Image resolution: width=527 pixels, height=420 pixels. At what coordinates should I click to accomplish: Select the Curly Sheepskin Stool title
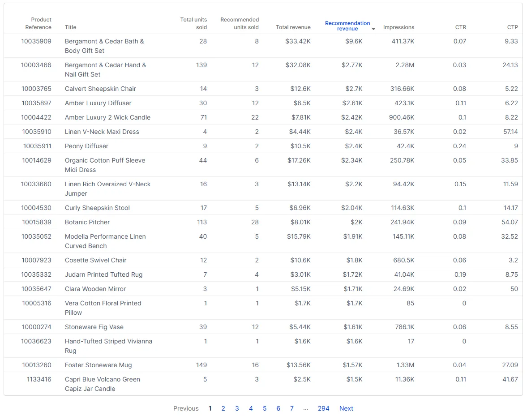97,208
